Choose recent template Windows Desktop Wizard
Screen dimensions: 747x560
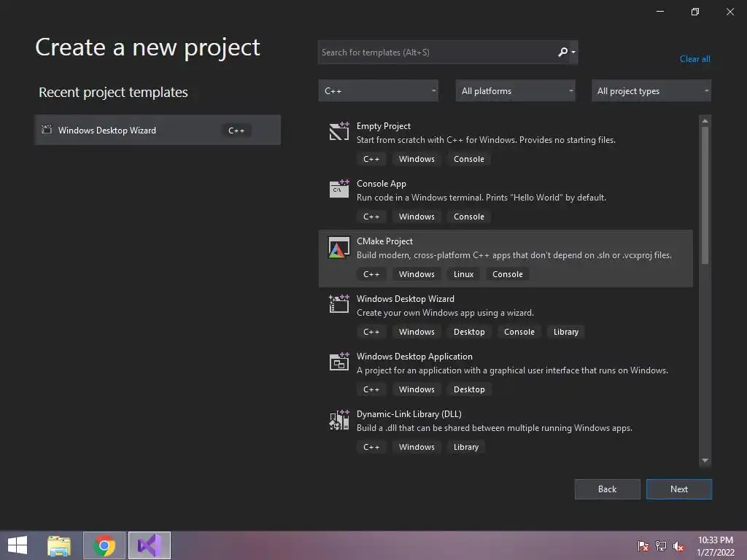(158, 130)
